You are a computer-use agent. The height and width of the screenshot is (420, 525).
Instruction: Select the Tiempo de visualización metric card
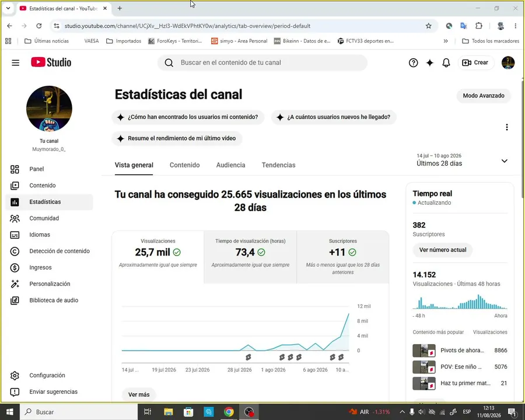(x=250, y=257)
